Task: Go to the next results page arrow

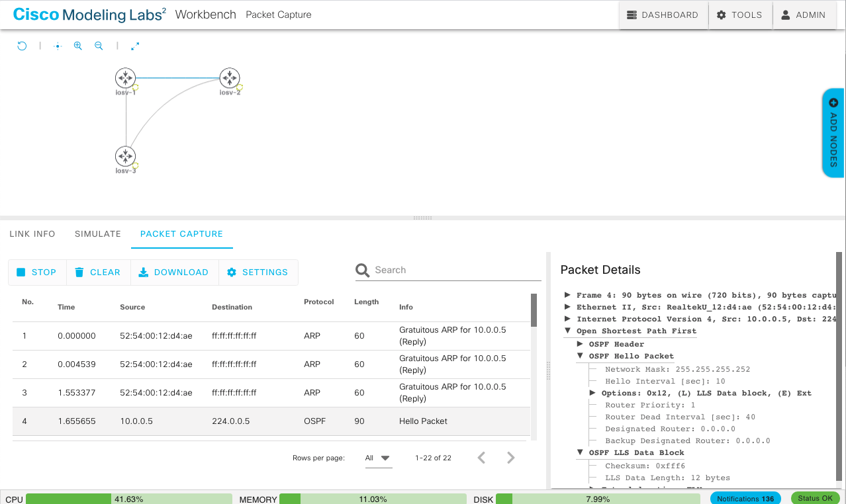Action: click(510, 458)
